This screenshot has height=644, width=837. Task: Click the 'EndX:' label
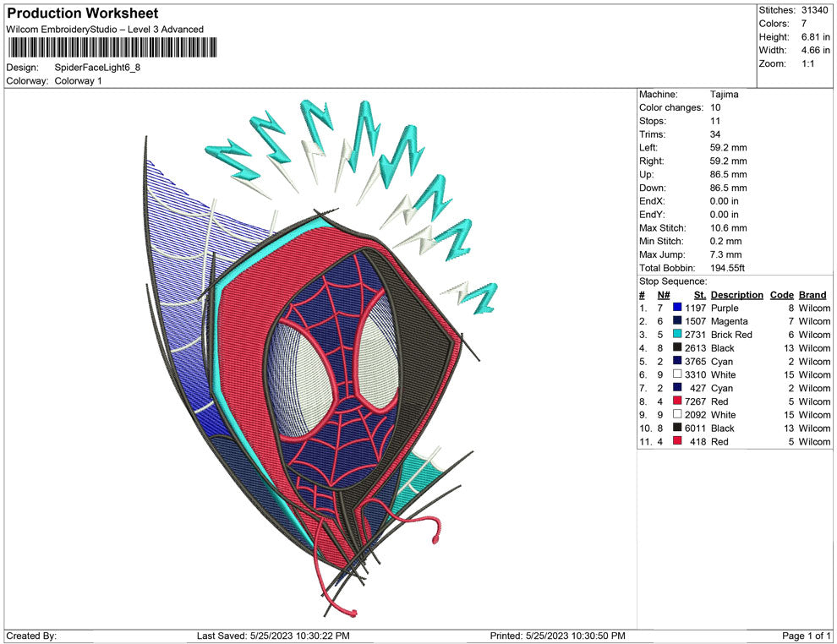pos(652,200)
